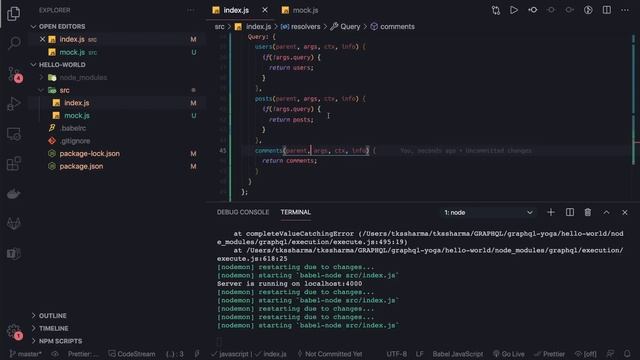Open package.json file
This screenshot has height=360, width=640.
(81, 166)
